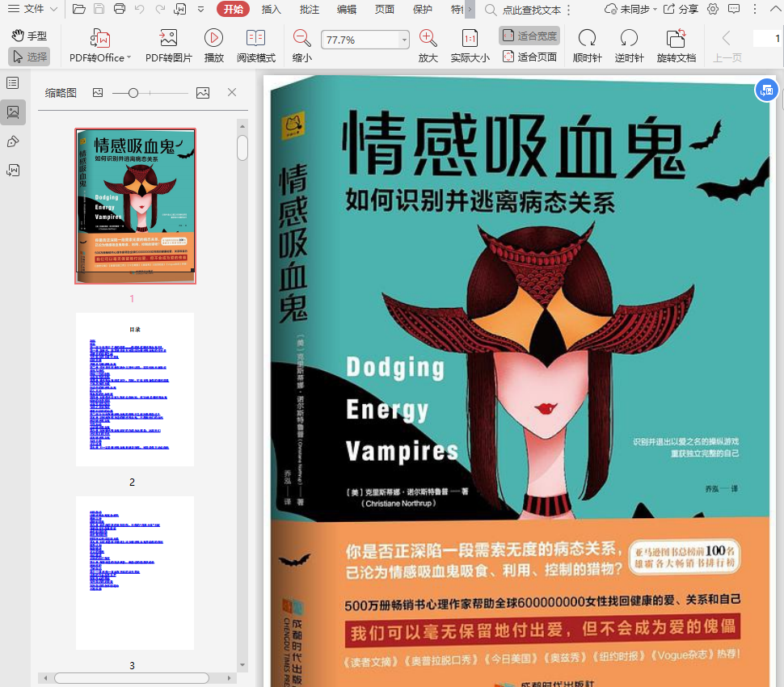Rotate page counterclockwise (逆时针)
This screenshot has width=784, height=687.
[629, 38]
